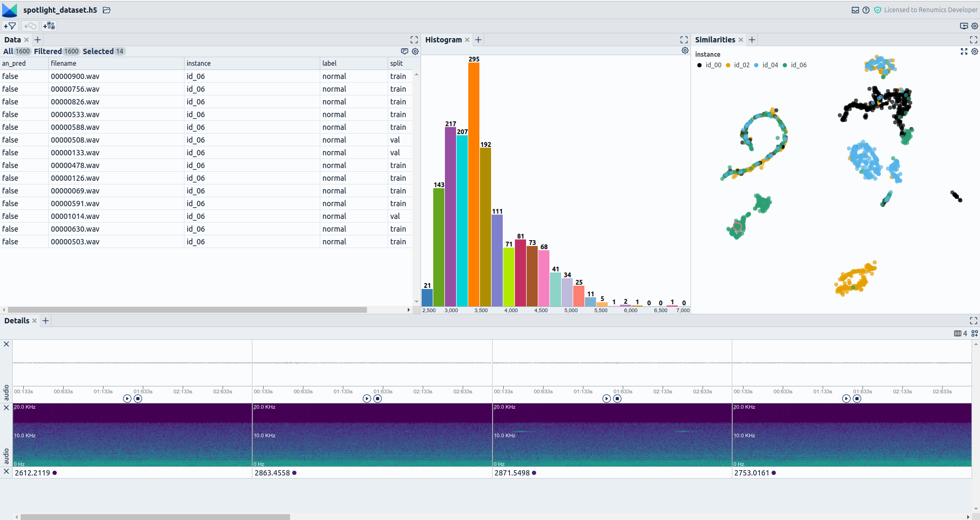980x520 pixels.
Task: Select row 00000133.wav
Action: coord(206,153)
